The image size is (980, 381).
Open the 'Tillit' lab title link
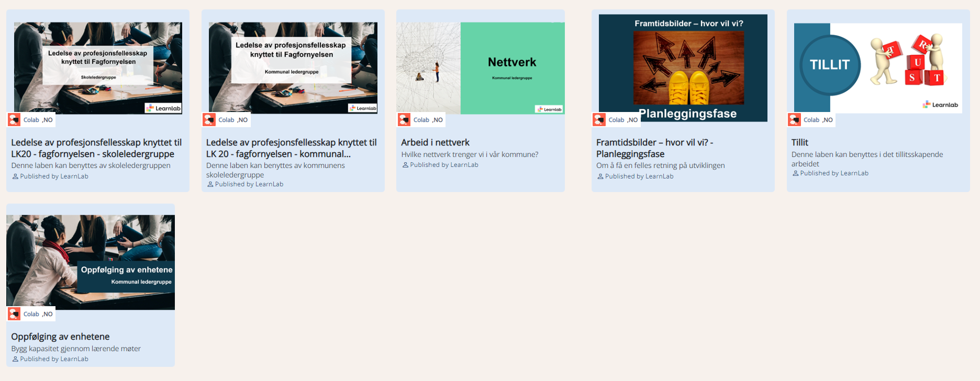[799, 142]
